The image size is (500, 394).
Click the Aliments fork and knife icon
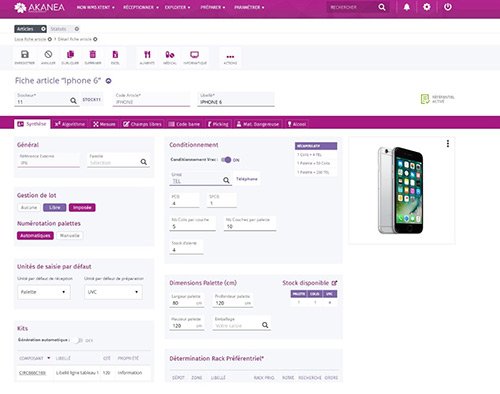[147, 55]
